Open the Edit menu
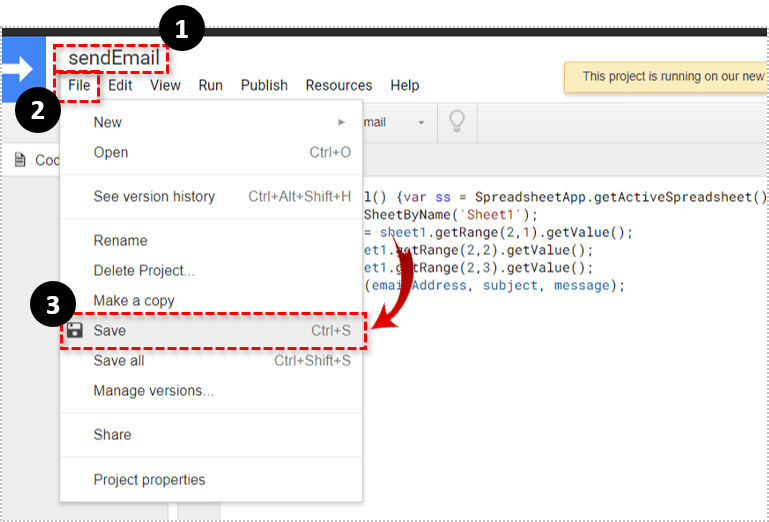Image resolution: width=769 pixels, height=522 pixels. pos(120,86)
